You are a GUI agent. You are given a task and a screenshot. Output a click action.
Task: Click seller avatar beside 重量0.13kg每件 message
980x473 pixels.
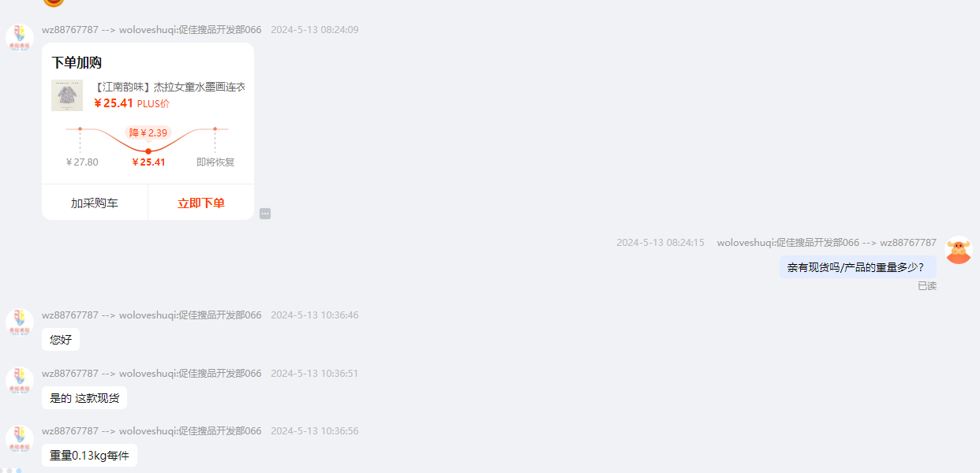[x=19, y=439]
